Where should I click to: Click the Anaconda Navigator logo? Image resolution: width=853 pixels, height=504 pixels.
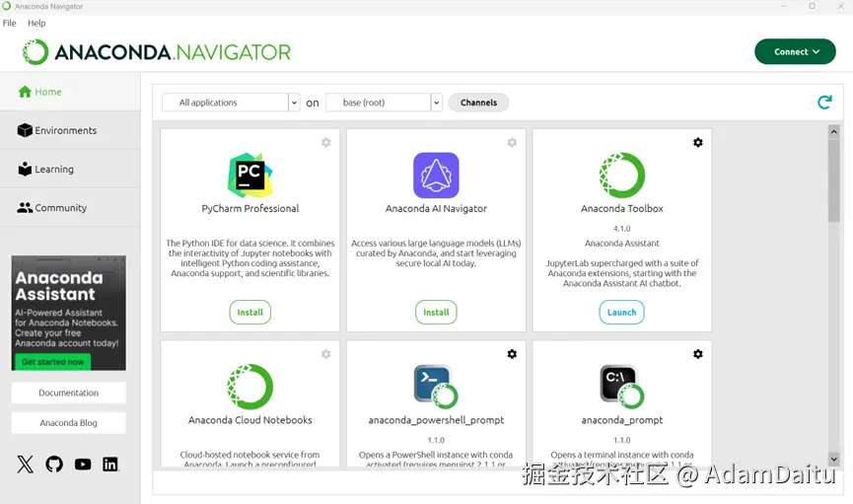157,52
